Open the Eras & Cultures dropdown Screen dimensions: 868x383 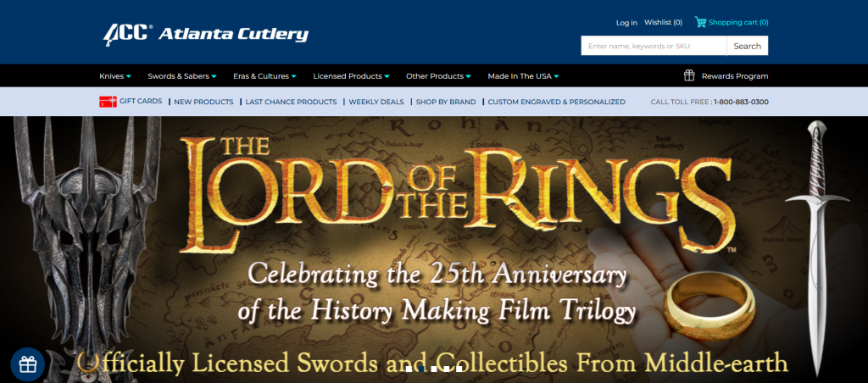point(264,76)
